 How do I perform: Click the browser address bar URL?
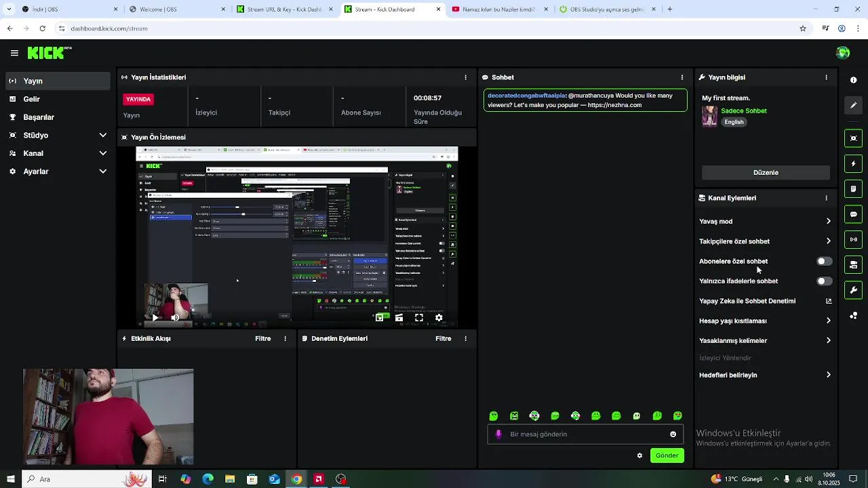coord(109,28)
